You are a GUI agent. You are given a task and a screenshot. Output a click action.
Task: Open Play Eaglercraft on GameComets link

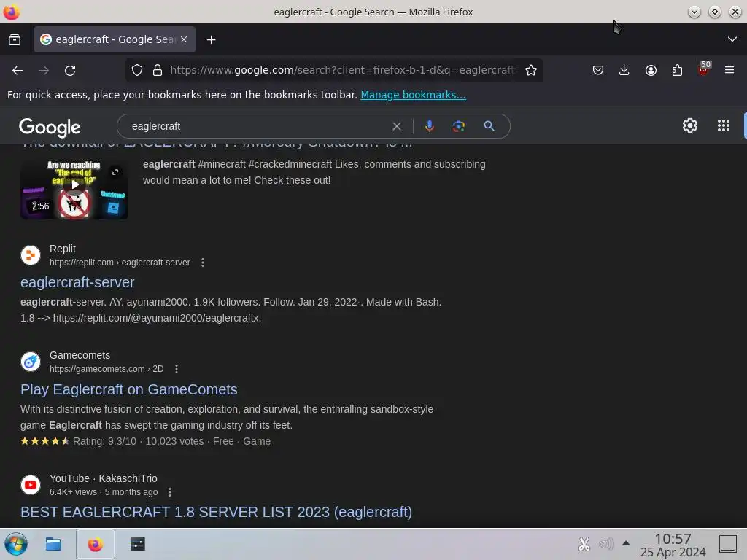[x=128, y=389]
